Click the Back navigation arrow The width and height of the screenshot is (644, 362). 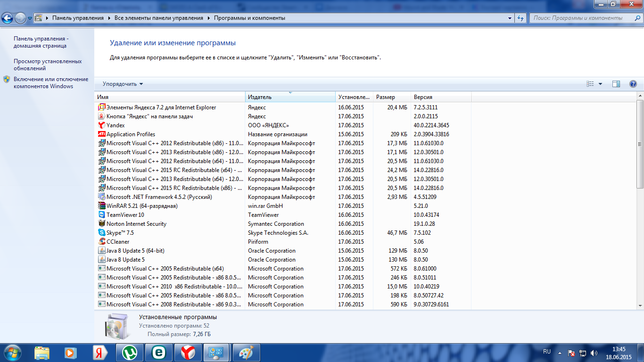pos(8,18)
